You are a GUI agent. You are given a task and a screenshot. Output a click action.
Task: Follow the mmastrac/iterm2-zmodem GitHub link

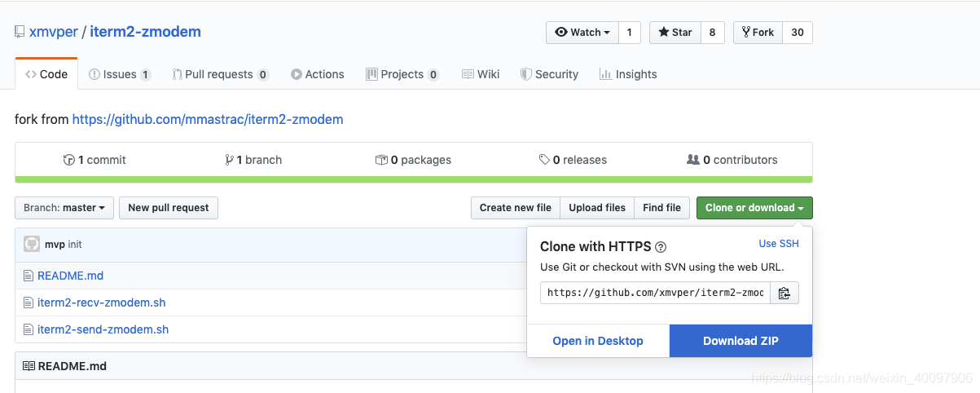click(x=208, y=119)
